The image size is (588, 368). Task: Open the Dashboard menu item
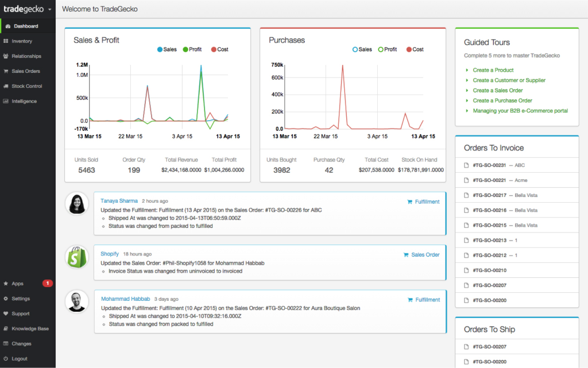[x=26, y=26]
